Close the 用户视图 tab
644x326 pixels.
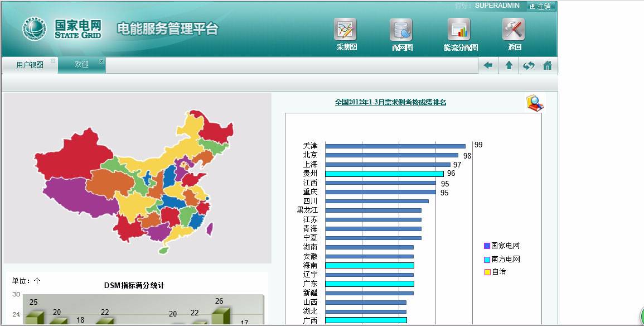pos(53,61)
